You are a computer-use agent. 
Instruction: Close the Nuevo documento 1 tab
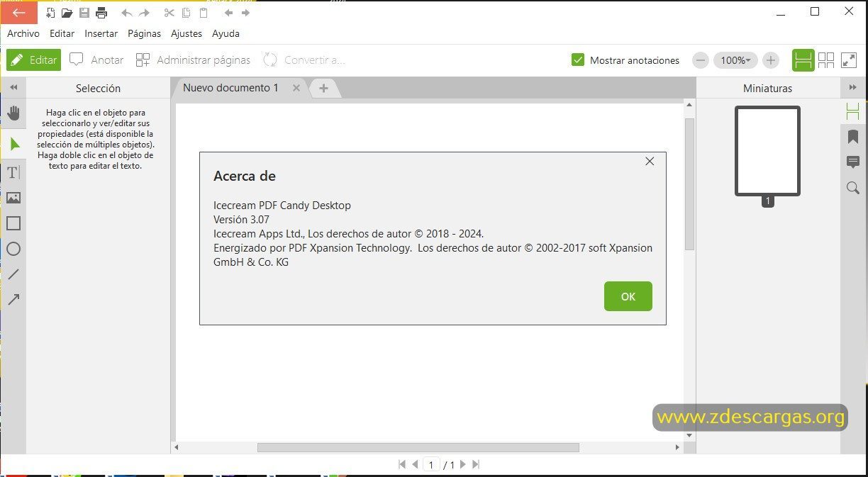pos(296,88)
